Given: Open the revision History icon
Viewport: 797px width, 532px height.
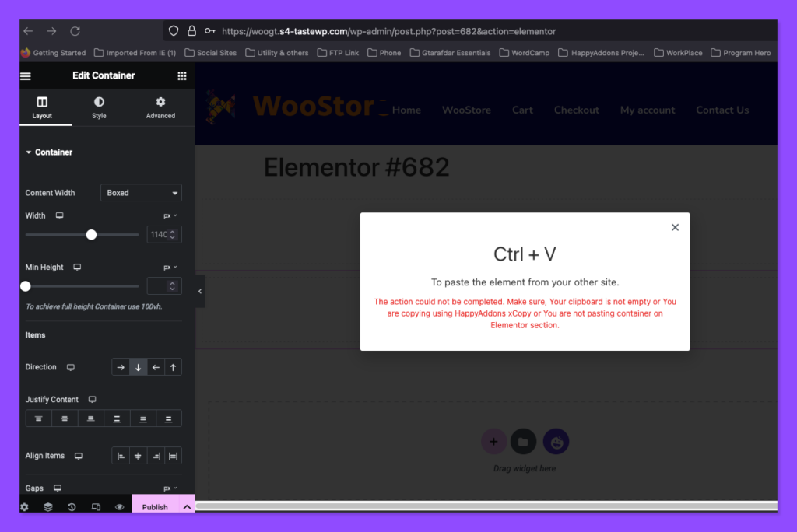Looking at the screenshot, I should 72,507.
